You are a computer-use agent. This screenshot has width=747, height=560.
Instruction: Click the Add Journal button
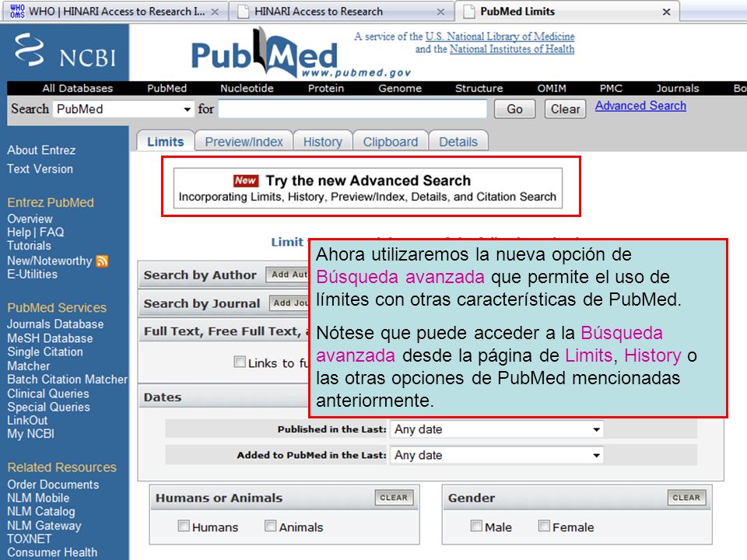290,303
